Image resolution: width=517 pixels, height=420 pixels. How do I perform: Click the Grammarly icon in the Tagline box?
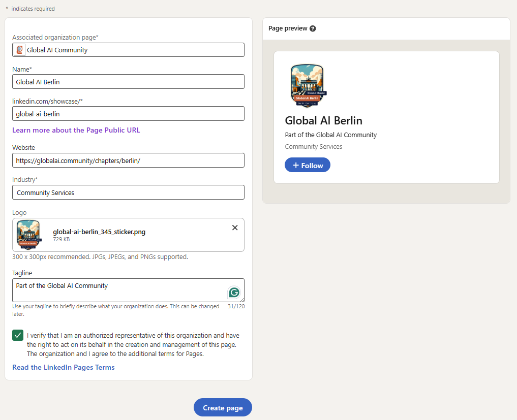(234, 292)
